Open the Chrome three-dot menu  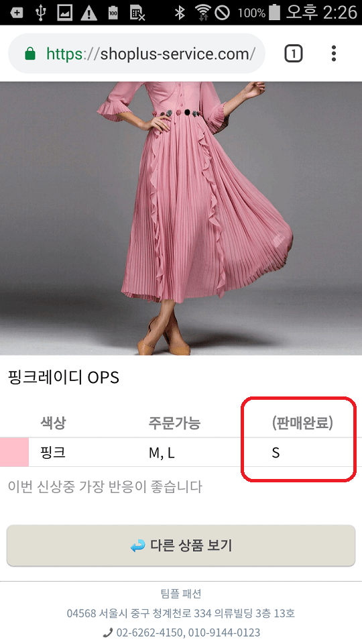click(x=334, y=54)
